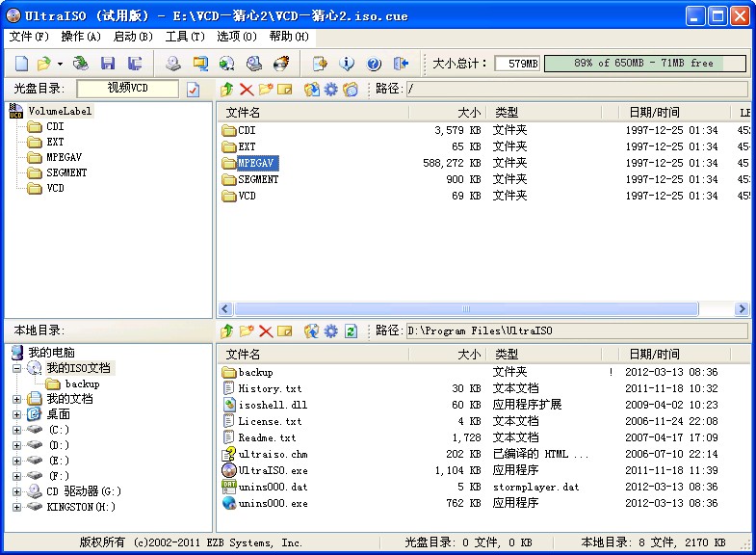The image size is (756, 555).
Task: Click the Make CD image icon
Action: coord(173,64)
